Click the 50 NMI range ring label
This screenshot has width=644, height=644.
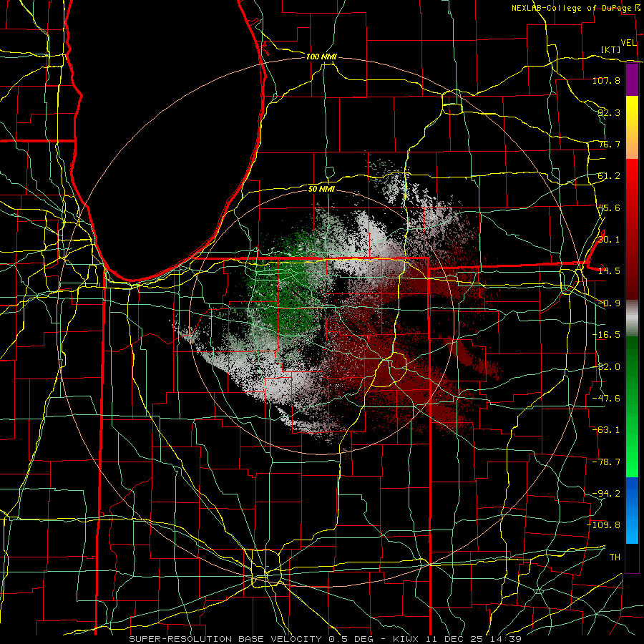tap(321, 190)
